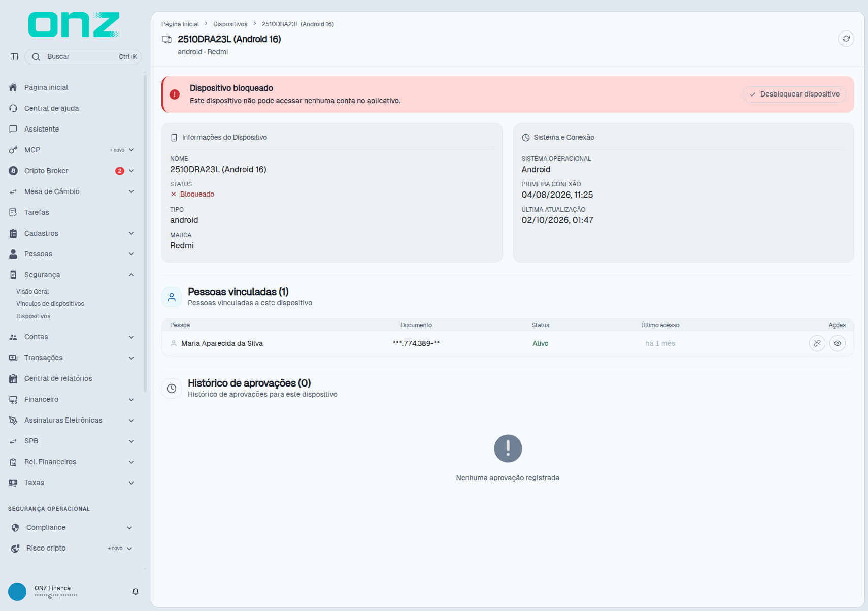
Task: Click the Tarefas checklist icon
Action: coord(13,212)
